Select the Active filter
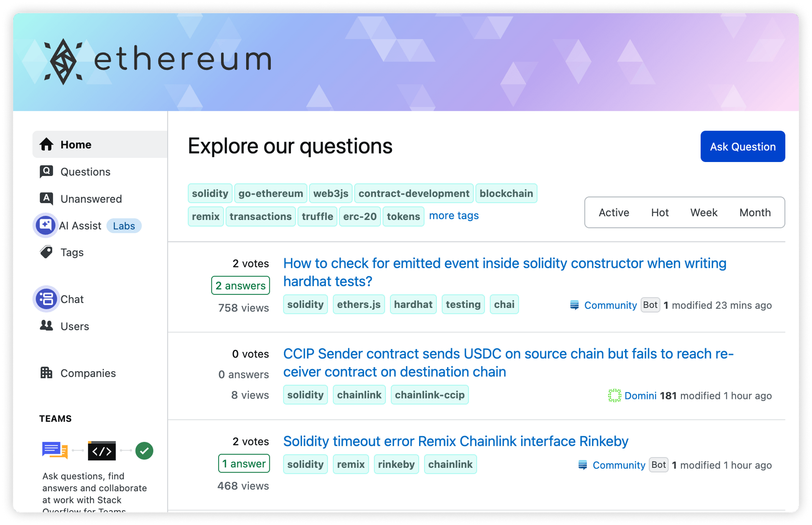Screen dimensions: 812x525 tap(613, 212)
